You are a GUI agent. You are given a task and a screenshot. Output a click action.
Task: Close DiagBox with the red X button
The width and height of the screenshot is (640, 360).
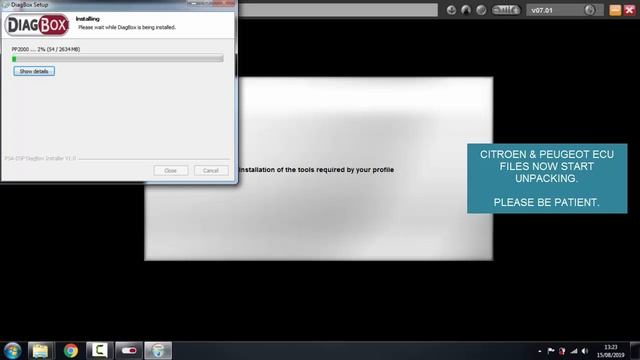[630, 10]
